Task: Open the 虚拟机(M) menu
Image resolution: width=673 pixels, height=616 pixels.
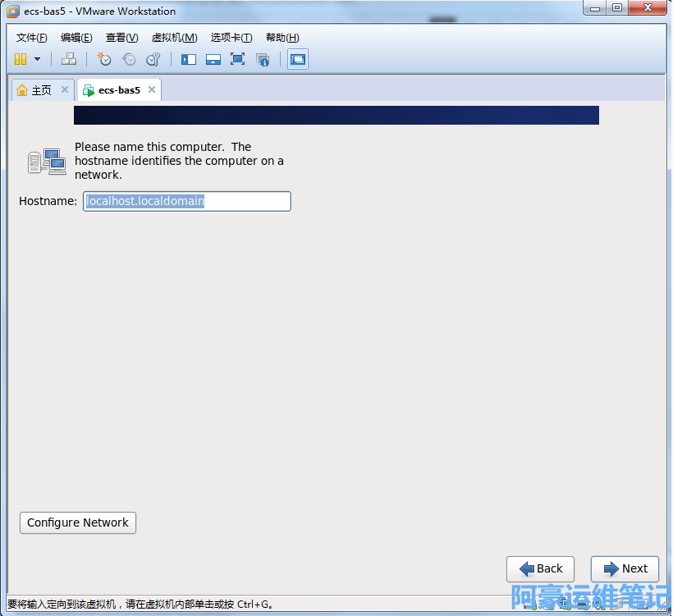Action: tap(174, 38)
